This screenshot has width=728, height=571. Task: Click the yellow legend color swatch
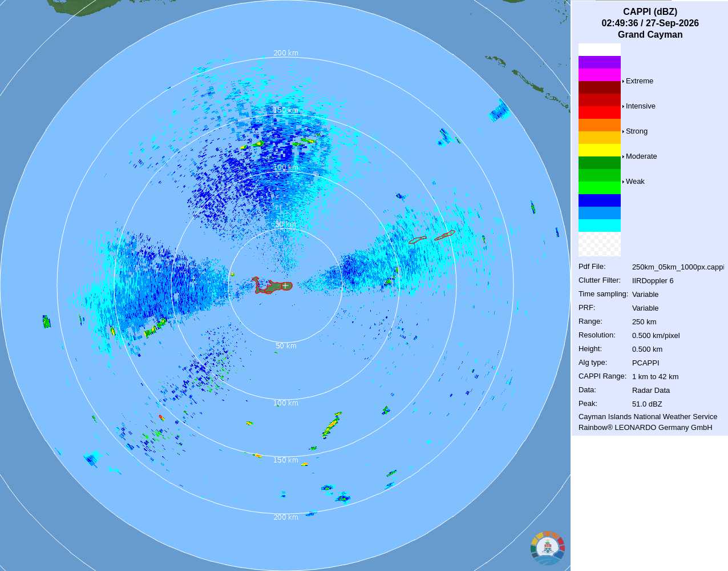pyautogui.click(x=600, y=150)
